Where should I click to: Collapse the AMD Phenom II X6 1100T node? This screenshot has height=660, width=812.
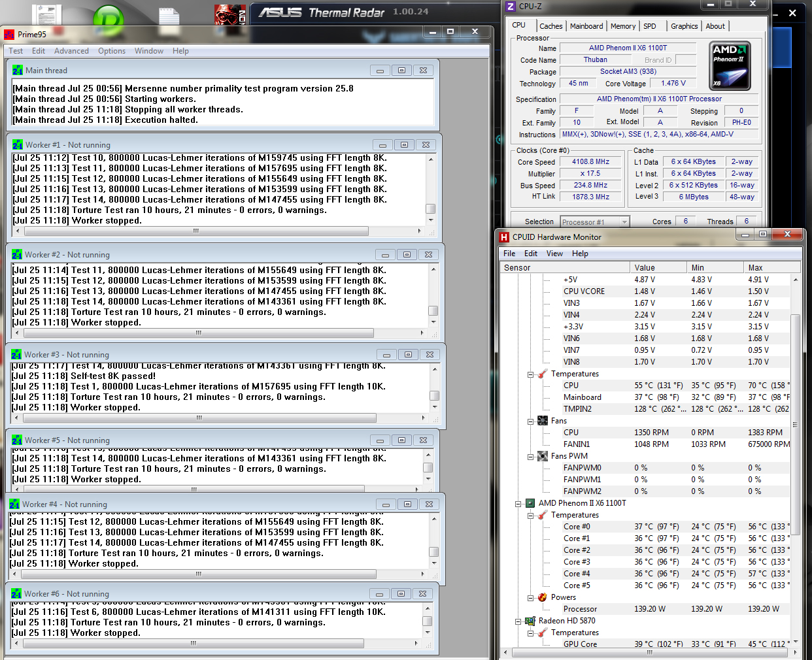518,504
